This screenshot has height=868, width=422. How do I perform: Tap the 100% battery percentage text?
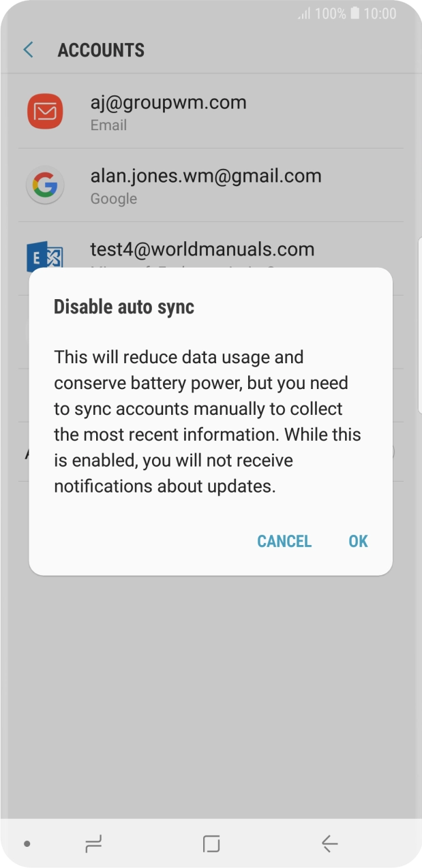[331, 14]
